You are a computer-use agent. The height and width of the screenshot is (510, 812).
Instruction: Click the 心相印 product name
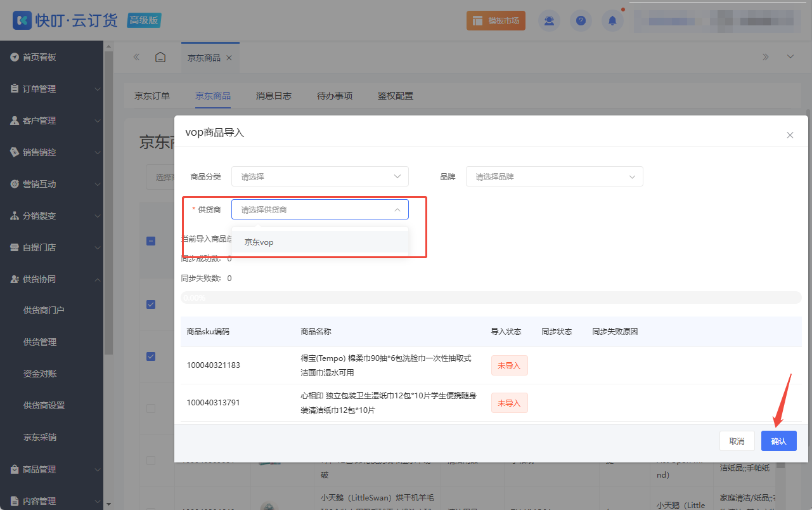tap(388, 403)
